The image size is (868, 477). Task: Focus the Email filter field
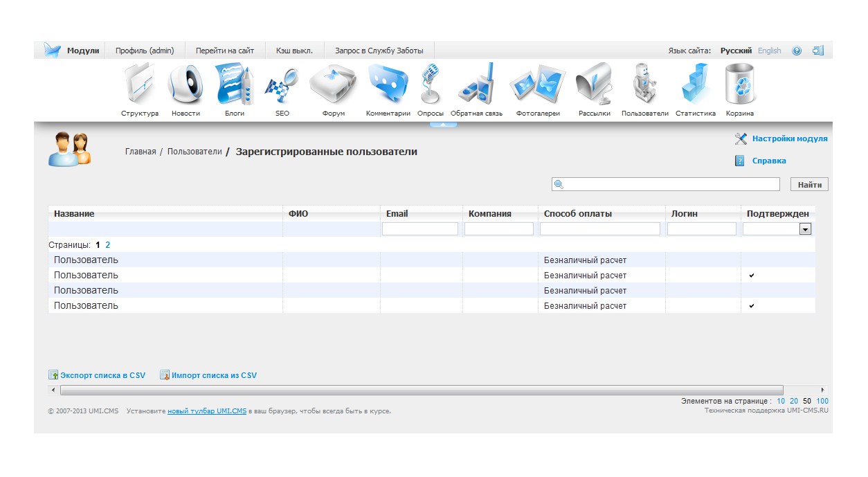(420, 228)
